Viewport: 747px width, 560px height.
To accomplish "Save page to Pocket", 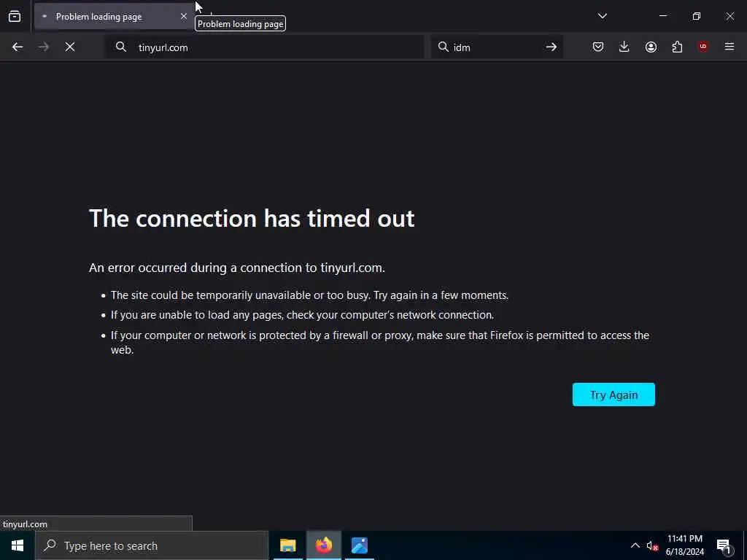I will 598,47.
